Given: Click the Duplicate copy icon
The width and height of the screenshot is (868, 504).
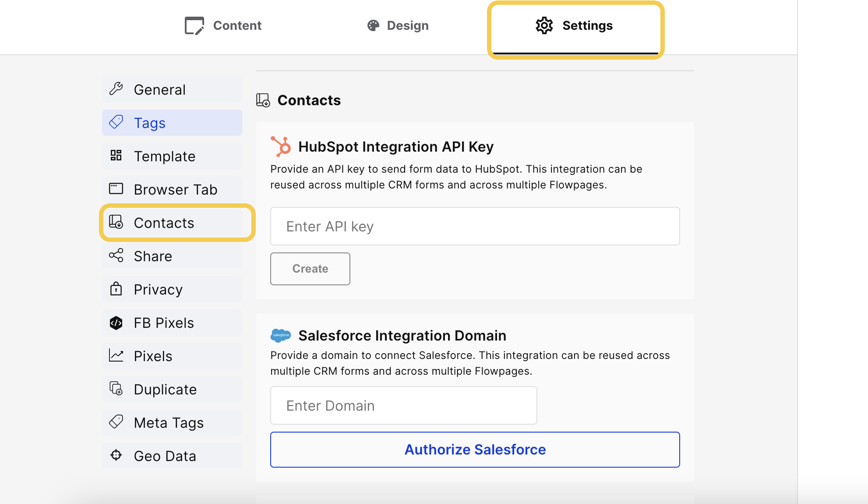Looking at the screenshot, I should click(116, 388).
